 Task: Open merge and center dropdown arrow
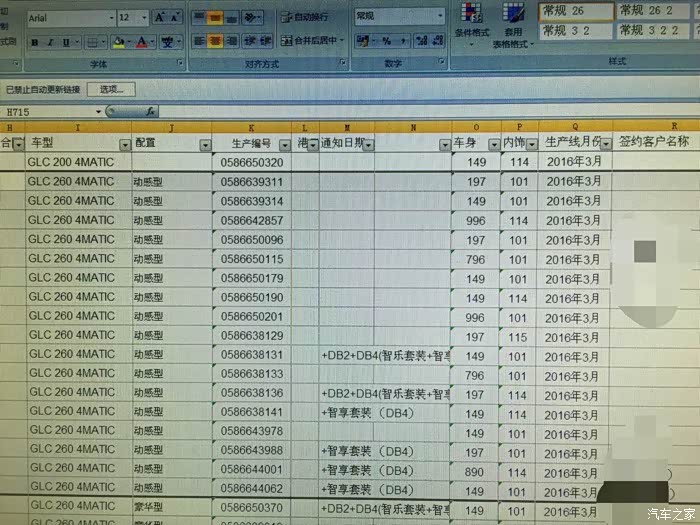(x=342, y=41)
